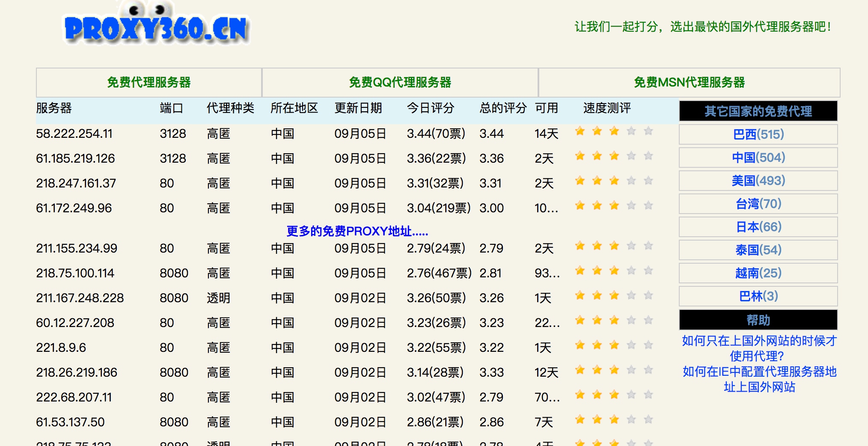Viewport: 868px width, 446px height.
Task: Open the 巴西(515) country link
Action: click(758, 134)
